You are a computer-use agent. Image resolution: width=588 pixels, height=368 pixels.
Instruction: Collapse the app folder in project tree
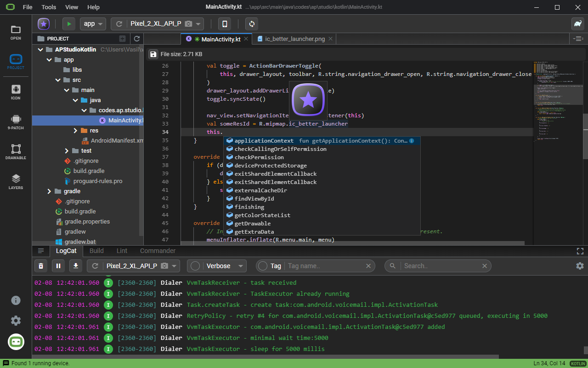coord(49,60)
